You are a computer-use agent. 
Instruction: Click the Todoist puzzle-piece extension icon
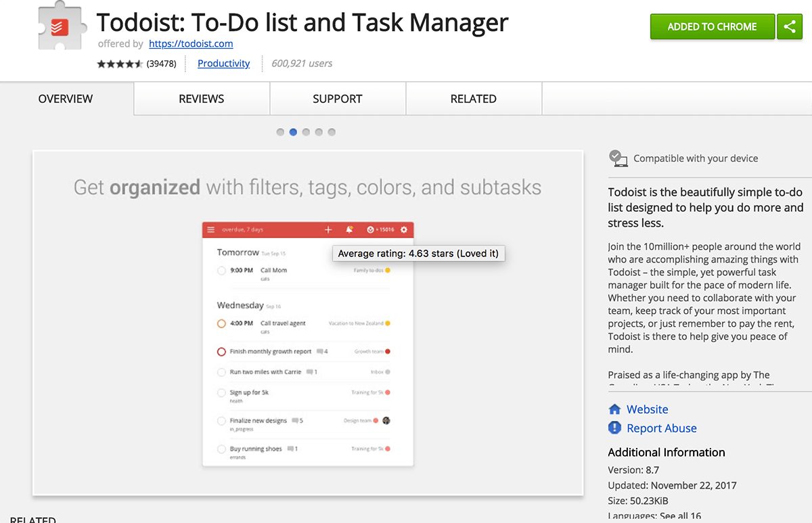point(62,26)
